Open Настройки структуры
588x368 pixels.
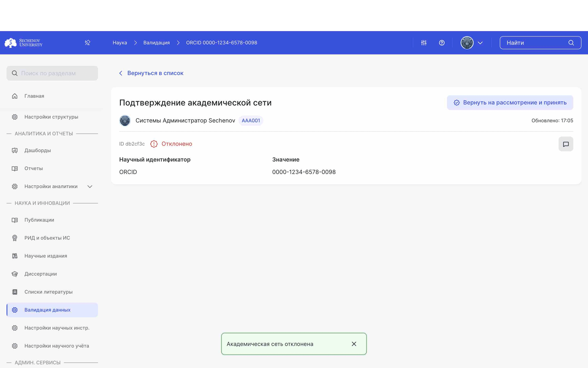tap(52, 117)
